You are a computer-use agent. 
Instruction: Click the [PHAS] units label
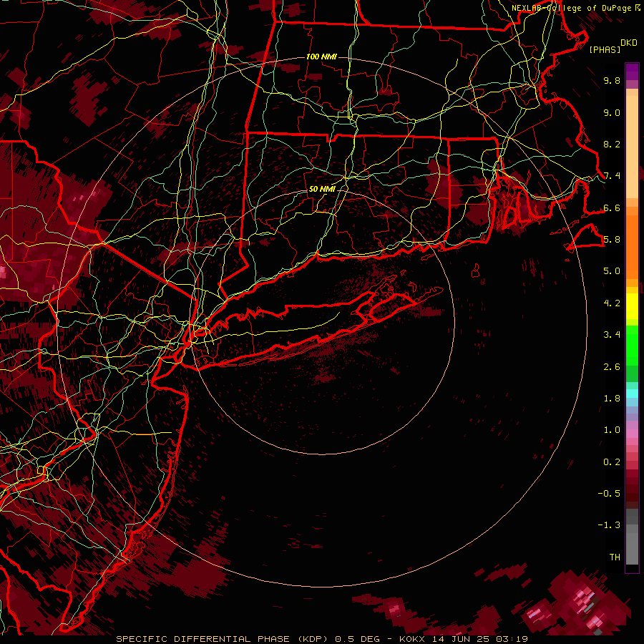click(605, 50)
